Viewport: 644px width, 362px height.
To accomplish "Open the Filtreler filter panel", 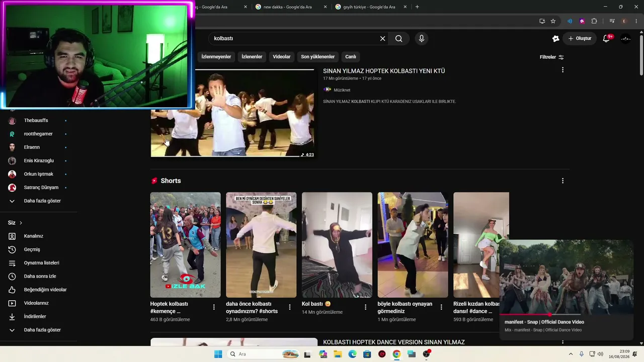I will click(552, 57).
